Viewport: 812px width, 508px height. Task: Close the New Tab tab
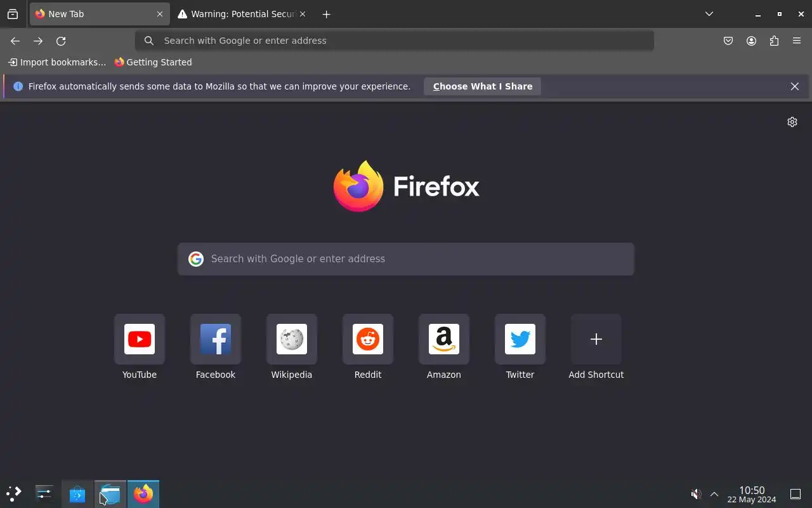pos(160,14)
